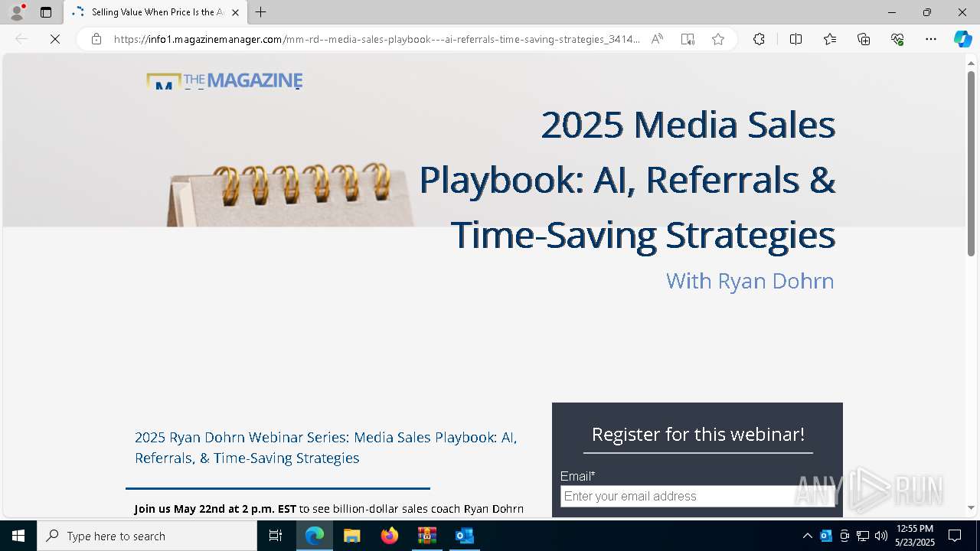
Task: Open Task View on the taskbar
Action: tap(276, 536)
